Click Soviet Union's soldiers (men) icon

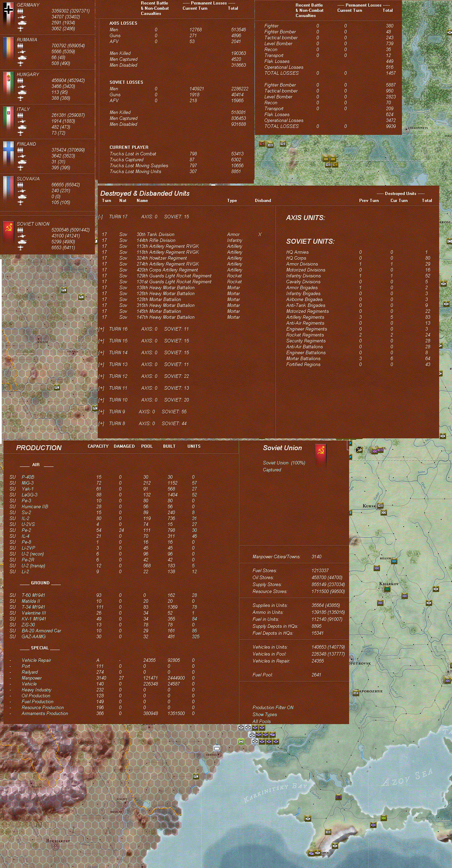click(21, 230)
